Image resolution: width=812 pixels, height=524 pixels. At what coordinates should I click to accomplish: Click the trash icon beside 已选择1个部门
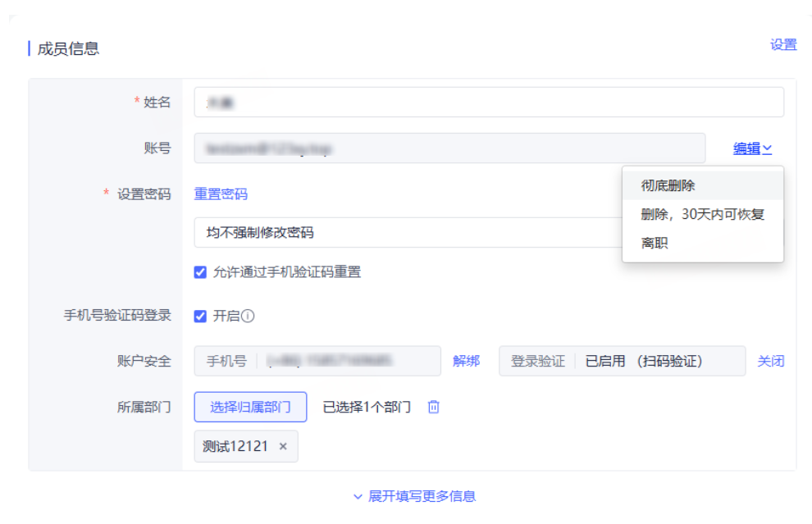[433, 407]
